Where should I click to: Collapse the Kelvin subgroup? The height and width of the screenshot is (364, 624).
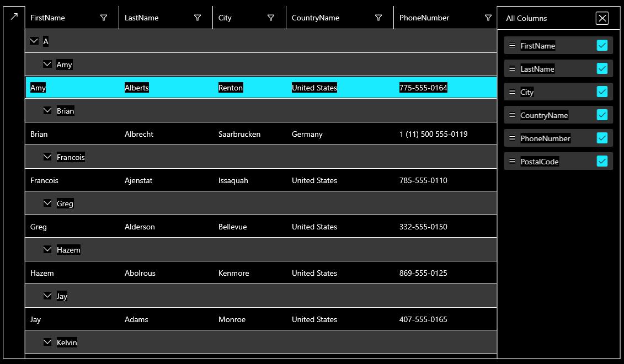tap(47, 342)
